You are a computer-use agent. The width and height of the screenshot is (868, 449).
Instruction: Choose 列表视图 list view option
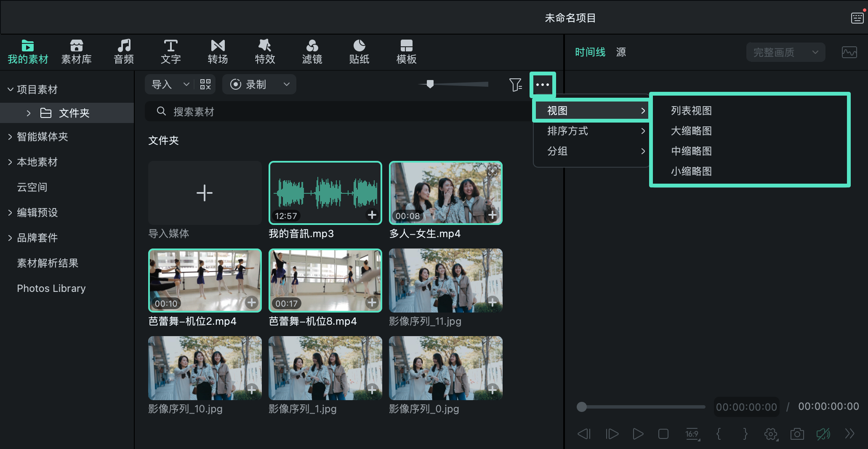click(691, 110)
